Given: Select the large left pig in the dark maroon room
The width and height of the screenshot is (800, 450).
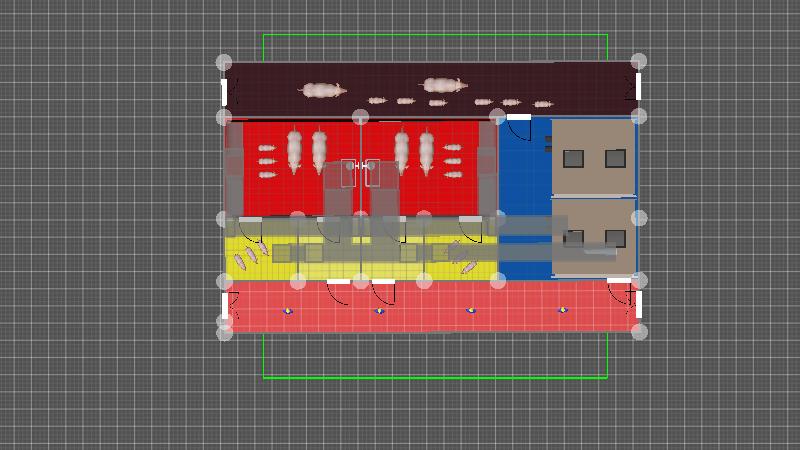Looking at the screenshot, I should pyautogui.click(x=320, y=90).
